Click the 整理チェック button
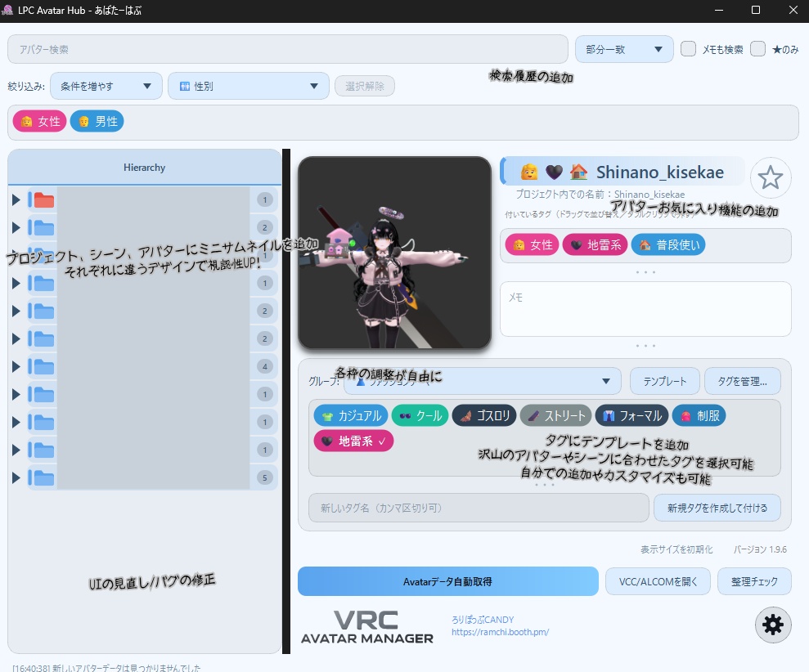809x672 pixels. click(x=754, y=582)
